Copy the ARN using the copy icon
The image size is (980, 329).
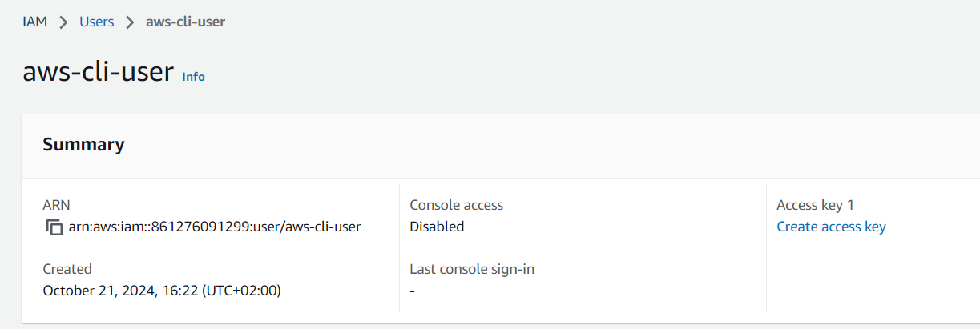point(54,227)
